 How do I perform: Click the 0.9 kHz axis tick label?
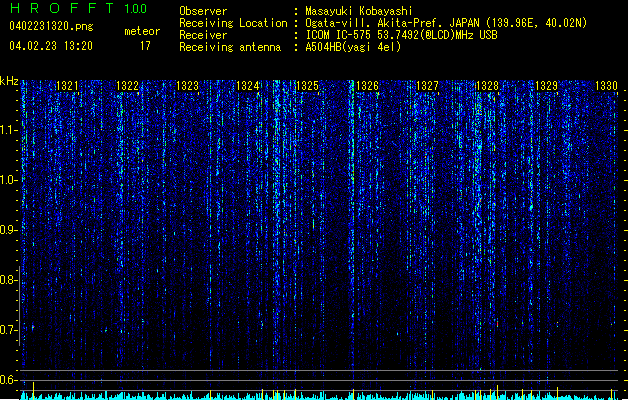(x=8, y=230)
